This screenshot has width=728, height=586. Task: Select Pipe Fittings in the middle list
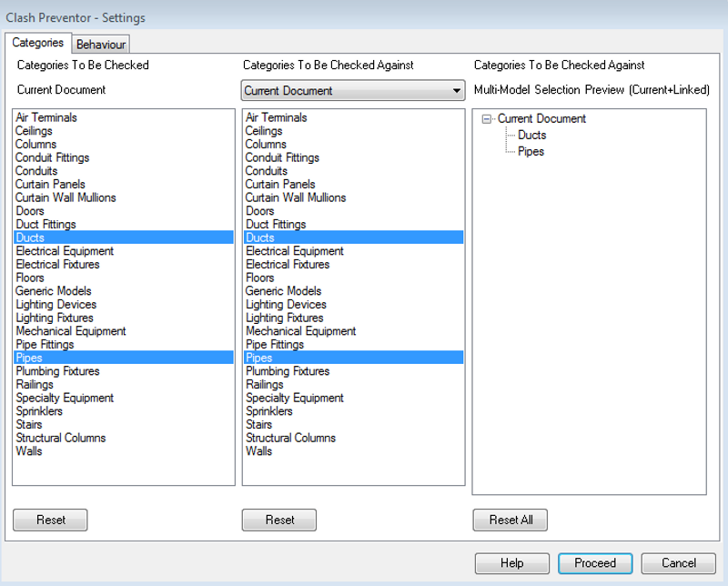tap(353, 344)
